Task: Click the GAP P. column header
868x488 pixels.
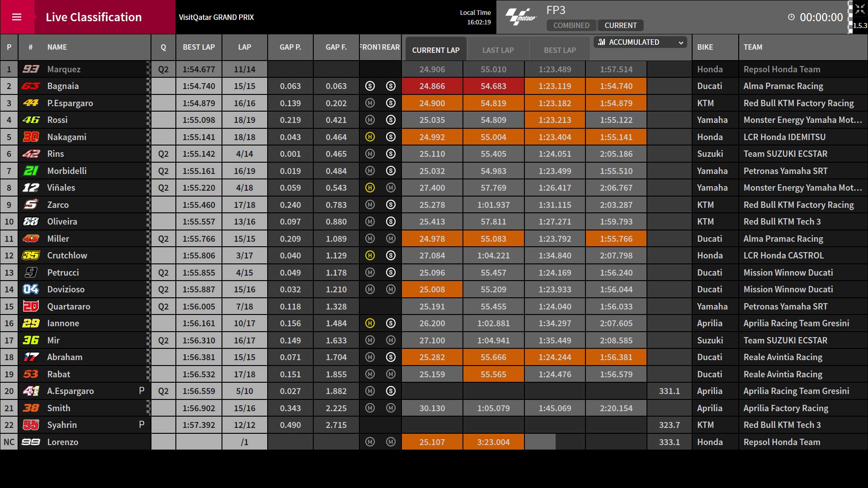Action: 290,47
